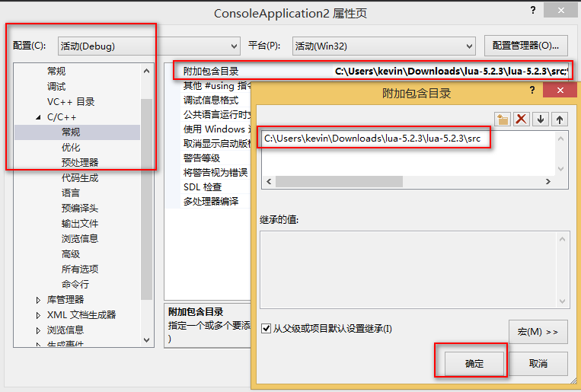Click the directory list horizontal scrollbar thumb

click(339, 182)
